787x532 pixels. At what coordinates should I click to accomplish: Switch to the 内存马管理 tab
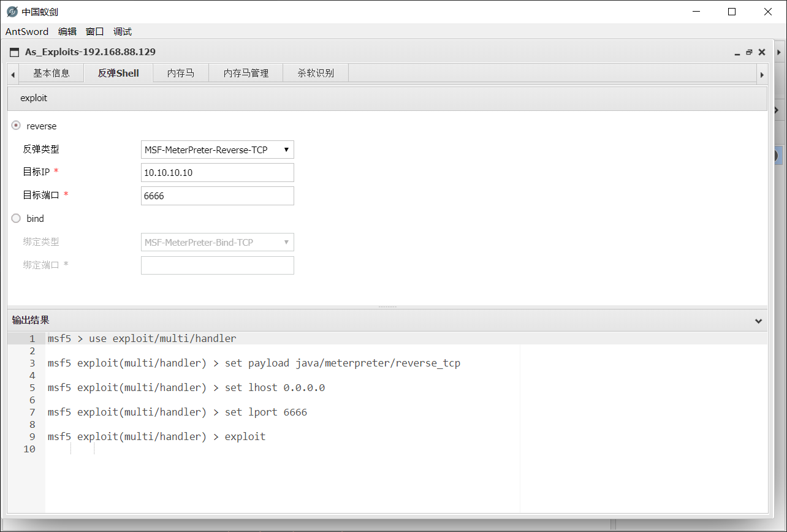(246, 73)
